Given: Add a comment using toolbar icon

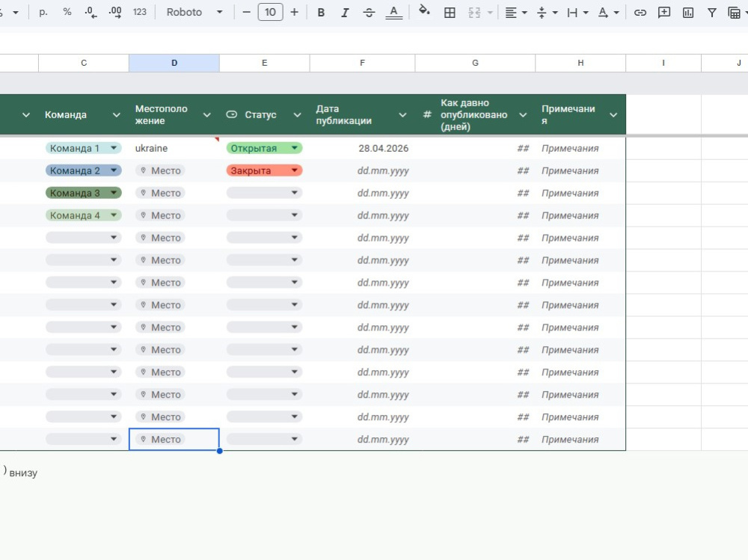Looking at the screenshot, I should tap(663, 13).
